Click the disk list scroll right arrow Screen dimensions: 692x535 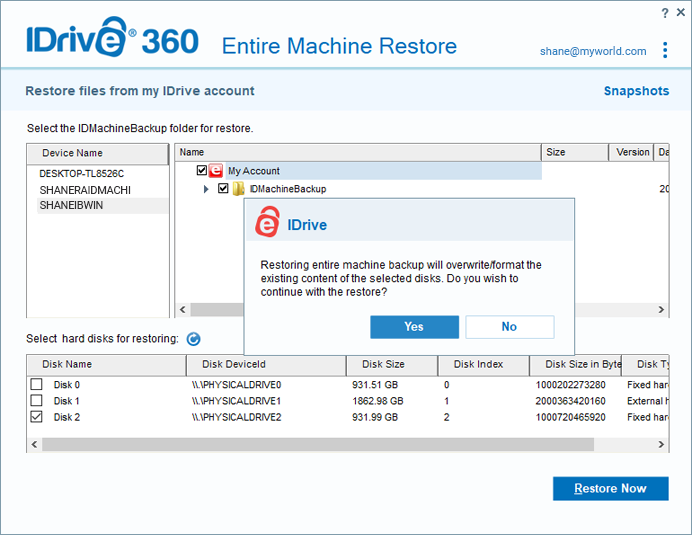tap(661, 445)
